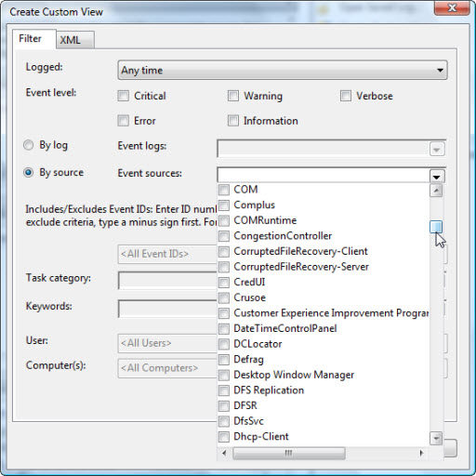Tick the Verbose checkbox
This screenshot has height=476, width=476.
click(x=346, y=96)
